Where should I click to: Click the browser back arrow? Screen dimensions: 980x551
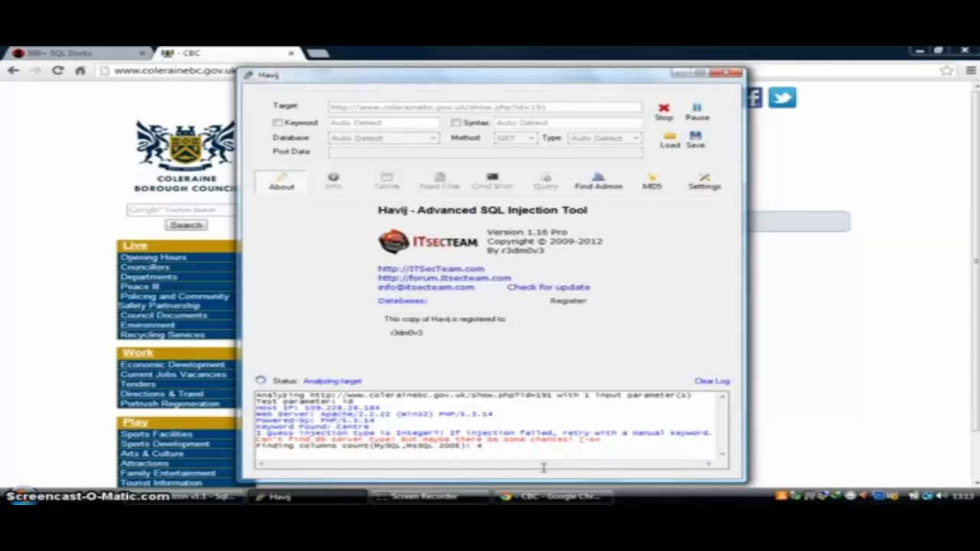coord(13,70)
